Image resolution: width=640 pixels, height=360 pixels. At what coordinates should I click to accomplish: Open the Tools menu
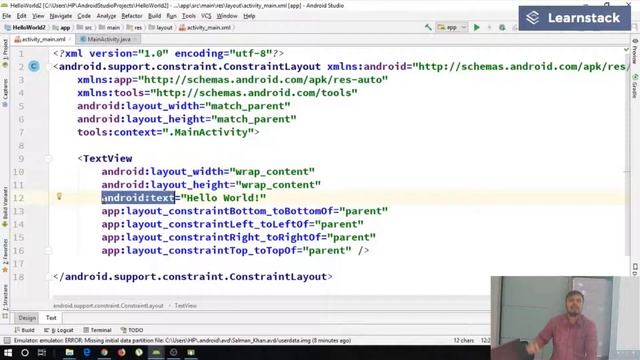pyautogui.click(x=189, y=16)
